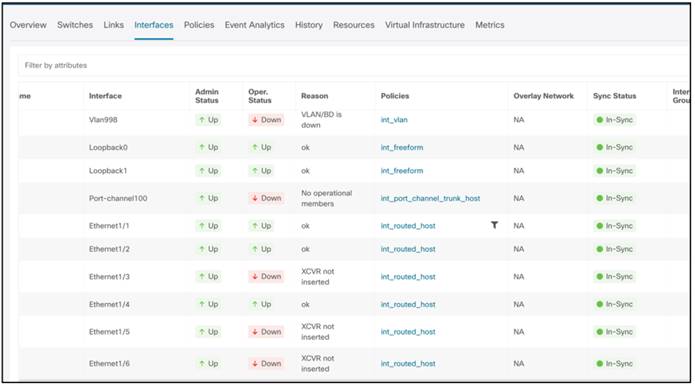Open the Metrics tab
This screenshot has width=695, height=387.
coord(490,25)
